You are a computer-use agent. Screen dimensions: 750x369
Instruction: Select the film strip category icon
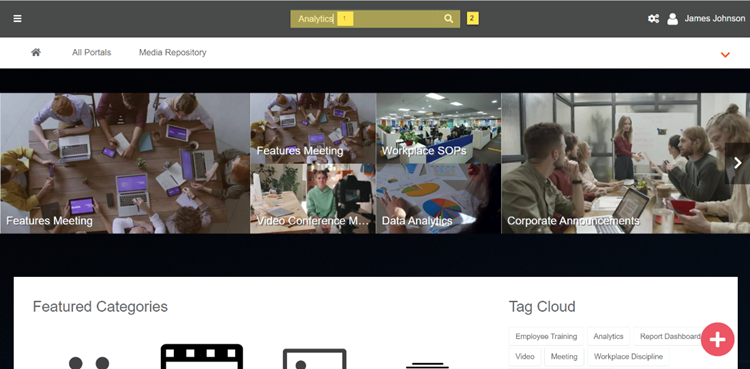point(202,356)
